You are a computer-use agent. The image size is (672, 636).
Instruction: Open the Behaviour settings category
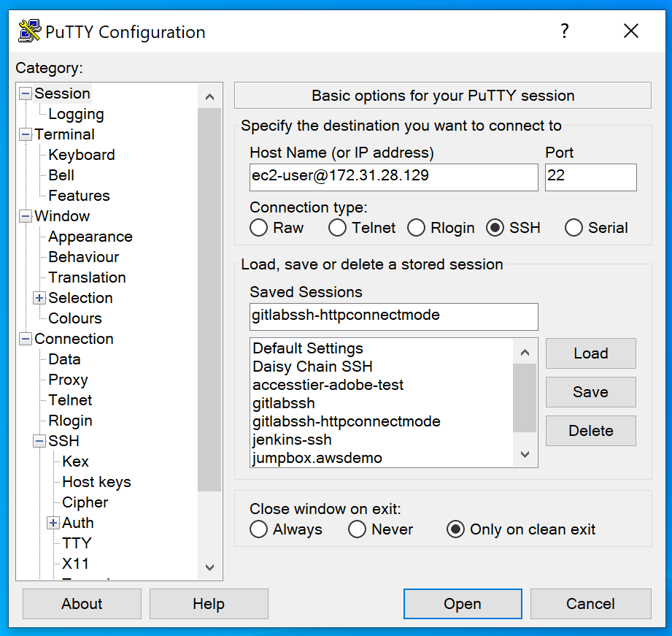84,257
